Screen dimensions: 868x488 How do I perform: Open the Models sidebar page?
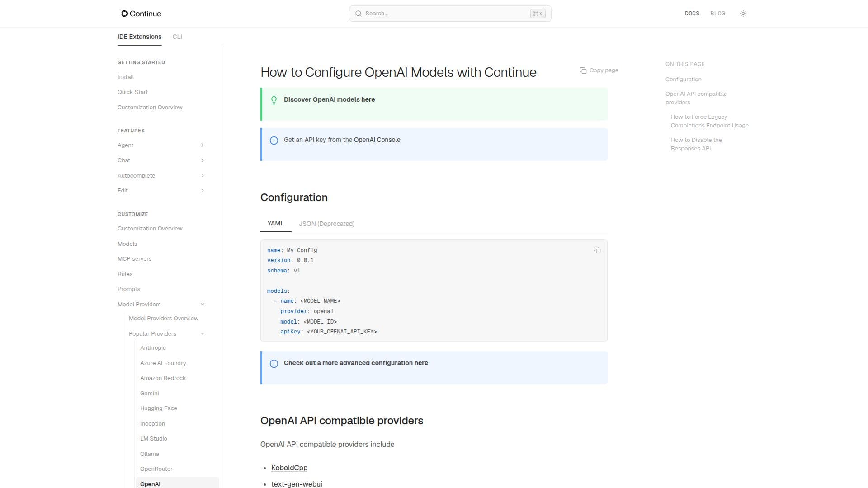127,244
